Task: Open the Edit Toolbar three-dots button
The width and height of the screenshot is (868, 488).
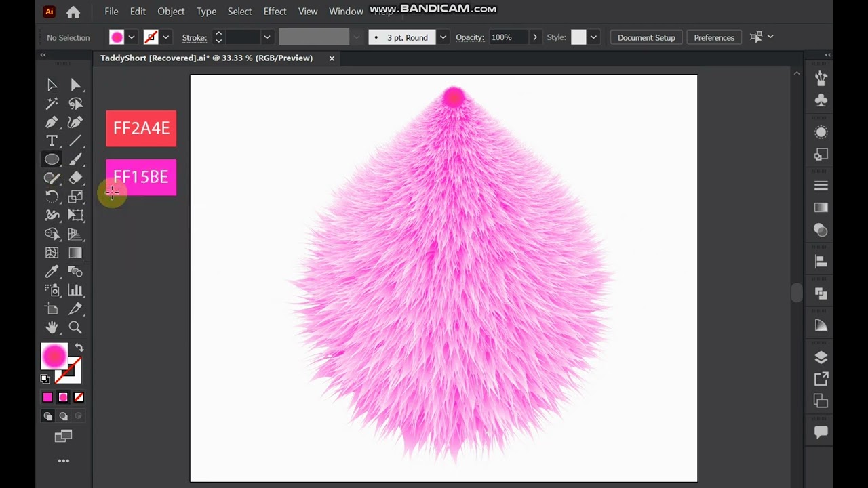Action: (63, 461)
